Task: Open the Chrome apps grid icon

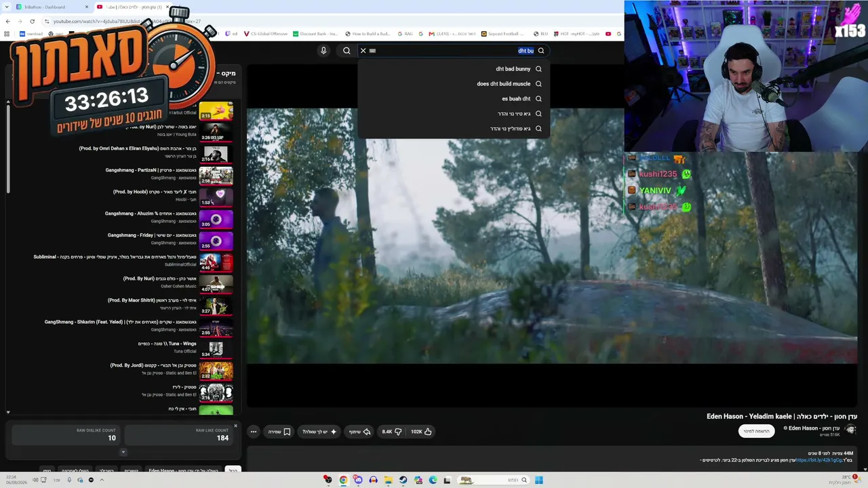Action: coord(7,34)
